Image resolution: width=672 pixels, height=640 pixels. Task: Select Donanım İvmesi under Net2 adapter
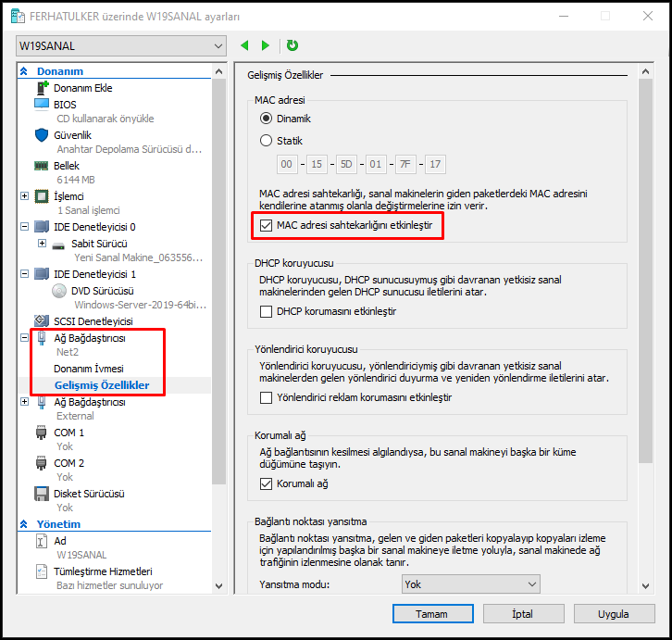pyautogui.click(x=89, y=369)
